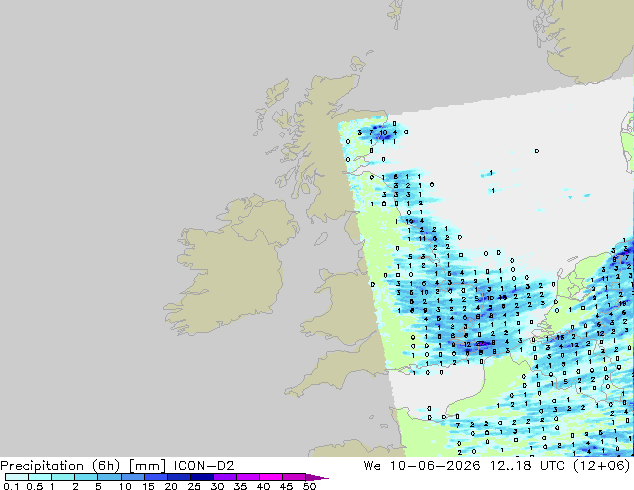Screen dimensions: 634x490
Task: Click the '12..18 UTC' time range
Action: point(530,466)
